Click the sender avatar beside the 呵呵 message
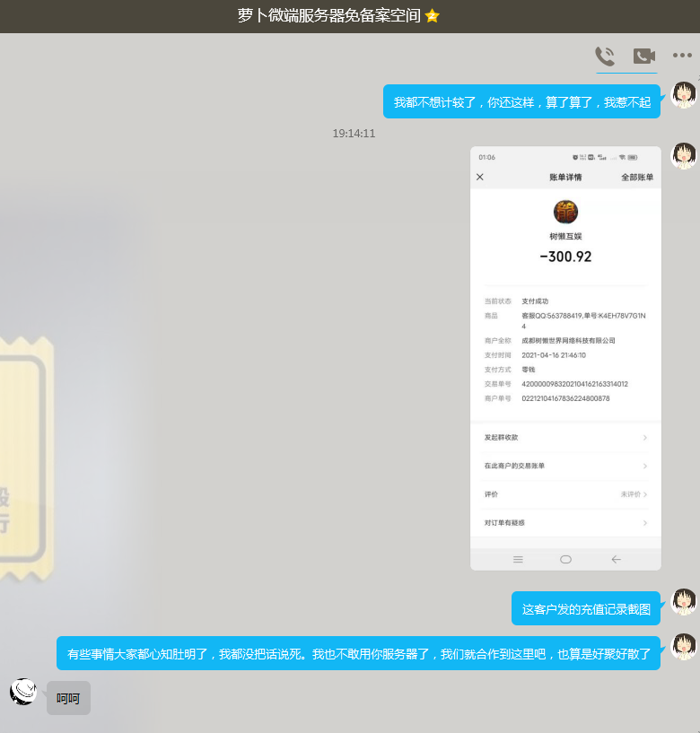Image resolution: width=700 pixels, height=733 pixels. (x=24, y=692)
